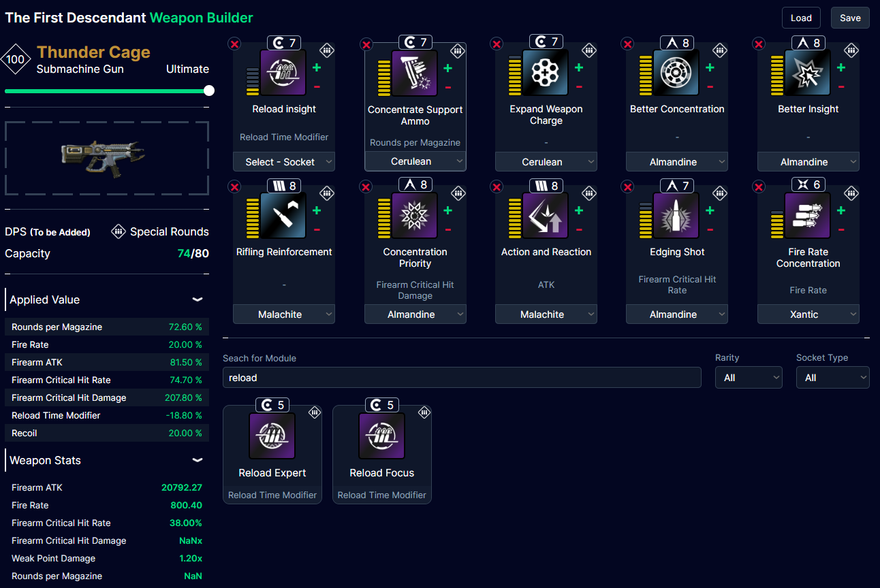Click the Load button
The width and height of the screenshot is (880, 588).
(x=801, y=18)
